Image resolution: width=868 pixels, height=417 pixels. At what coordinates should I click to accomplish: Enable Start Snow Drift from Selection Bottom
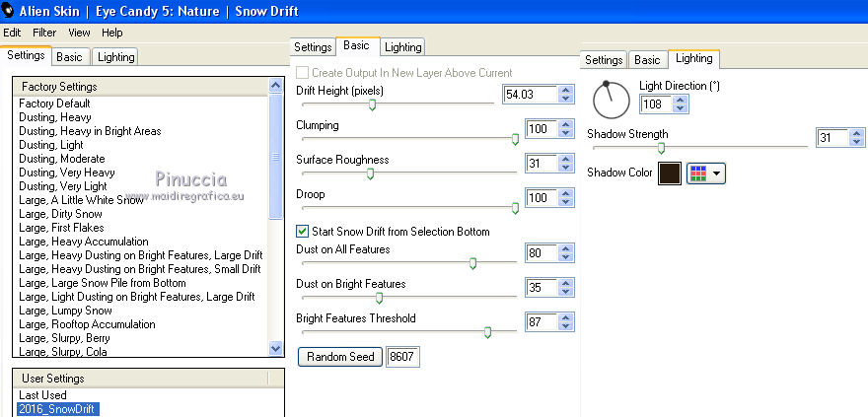[302, 232]
